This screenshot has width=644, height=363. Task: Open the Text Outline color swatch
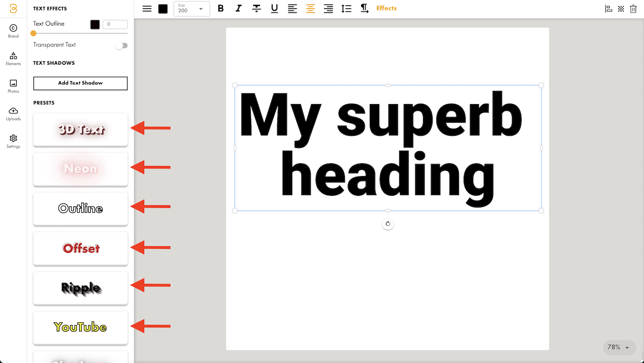point(95,25)
